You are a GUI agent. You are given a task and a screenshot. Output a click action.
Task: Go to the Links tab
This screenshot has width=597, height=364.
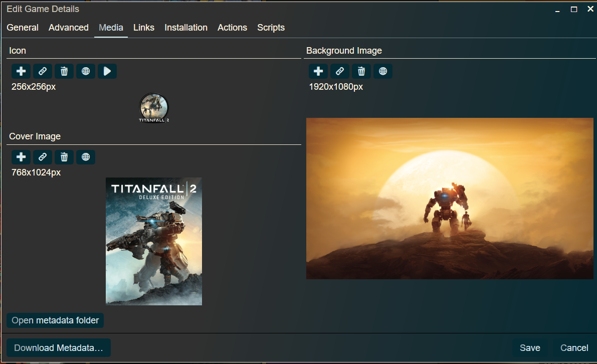(144, 28)
